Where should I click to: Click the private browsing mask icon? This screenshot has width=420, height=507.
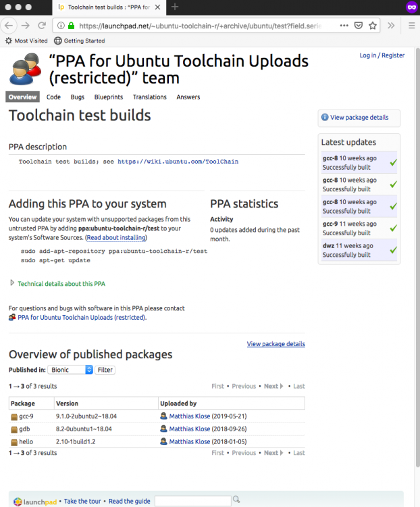pos(412,7)
